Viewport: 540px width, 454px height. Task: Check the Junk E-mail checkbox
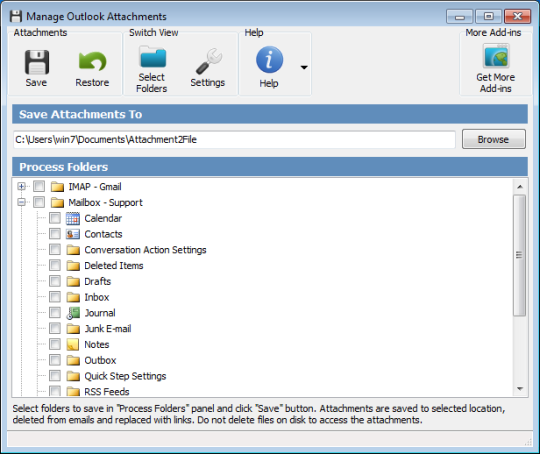point(55,328)
